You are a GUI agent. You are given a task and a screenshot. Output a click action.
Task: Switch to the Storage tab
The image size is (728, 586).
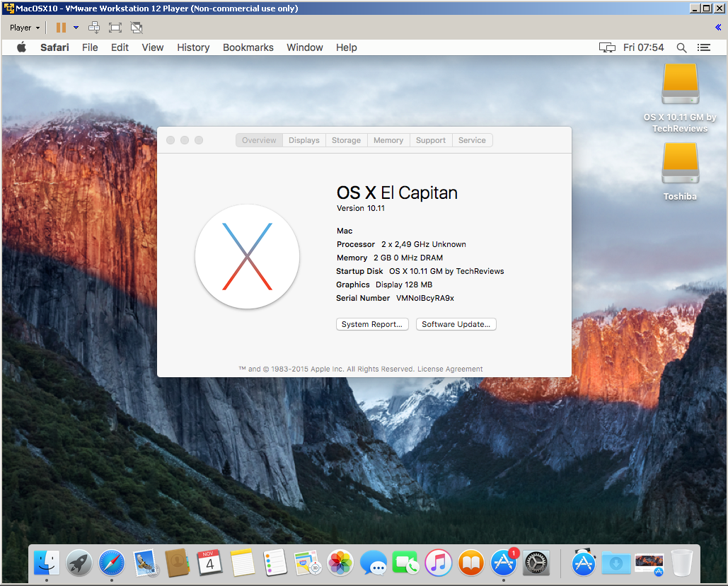[x=347, y=140]
